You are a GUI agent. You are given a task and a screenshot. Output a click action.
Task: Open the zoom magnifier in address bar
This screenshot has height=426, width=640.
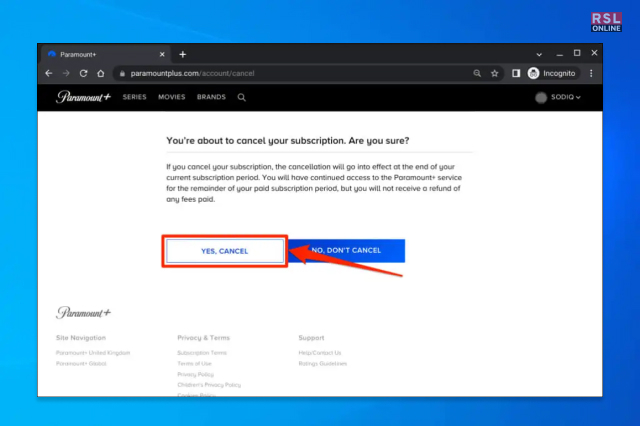pyautogui.click(x=477, y=73)
